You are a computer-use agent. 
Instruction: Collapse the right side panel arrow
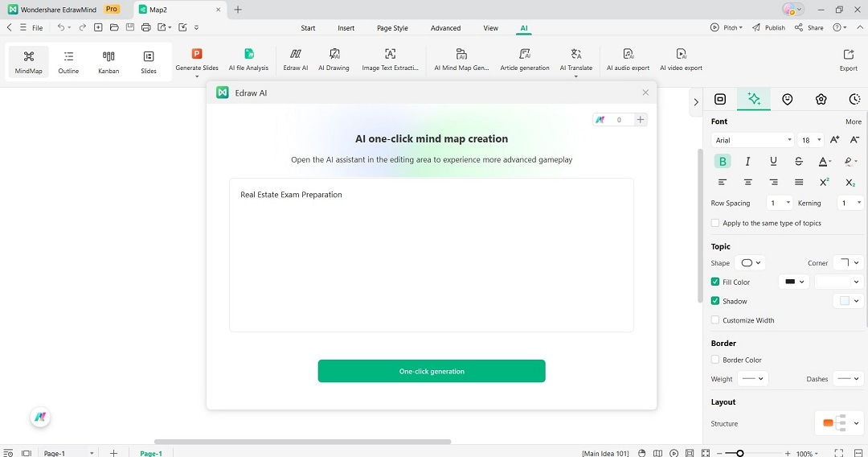[x=696, y=102]
